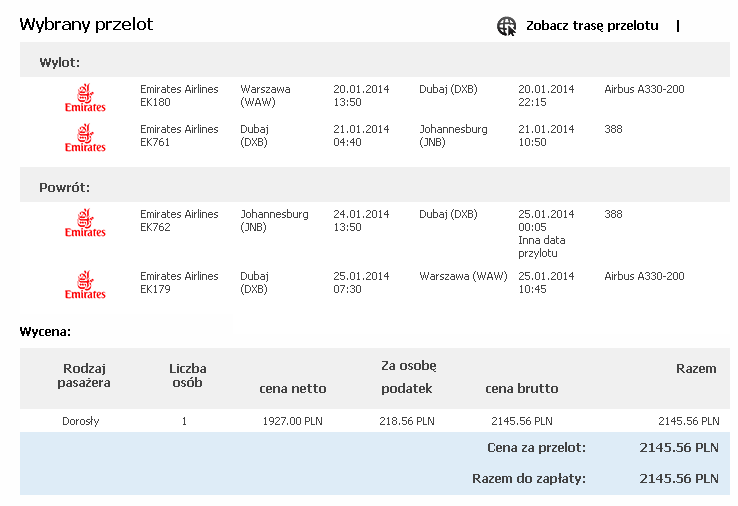Click the Razem column header
Viewport: 738px width, 506px height.
696,369
